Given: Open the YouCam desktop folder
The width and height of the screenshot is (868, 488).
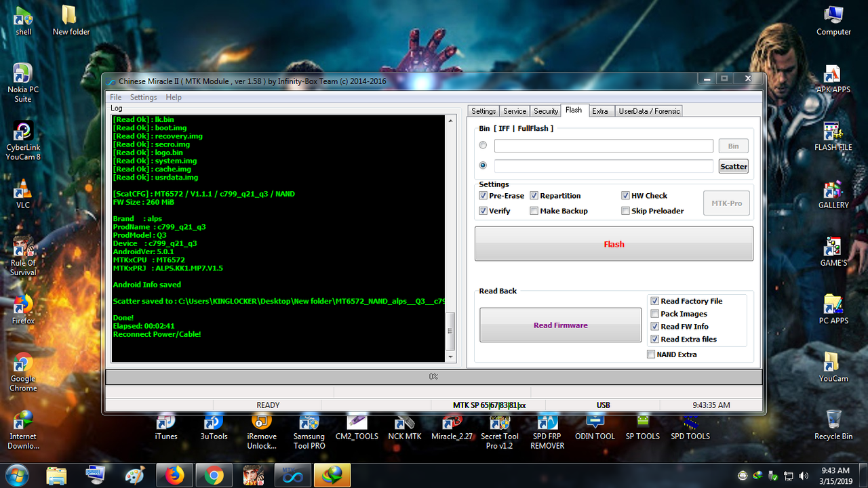Looking at the screenshot, I should click(833, 367).
